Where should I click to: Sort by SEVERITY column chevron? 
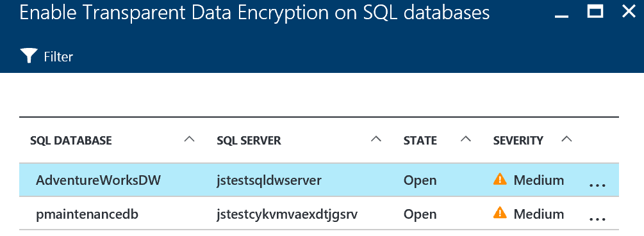coord(566,139)
